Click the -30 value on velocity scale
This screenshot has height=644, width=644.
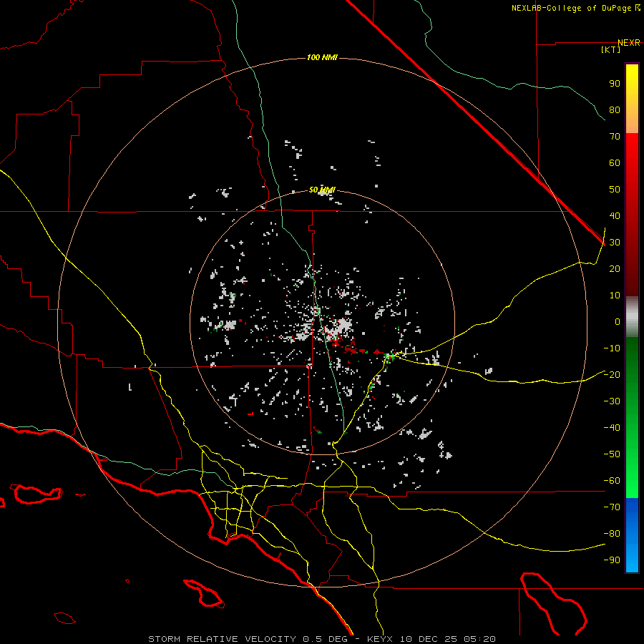[x=612, y=401]
